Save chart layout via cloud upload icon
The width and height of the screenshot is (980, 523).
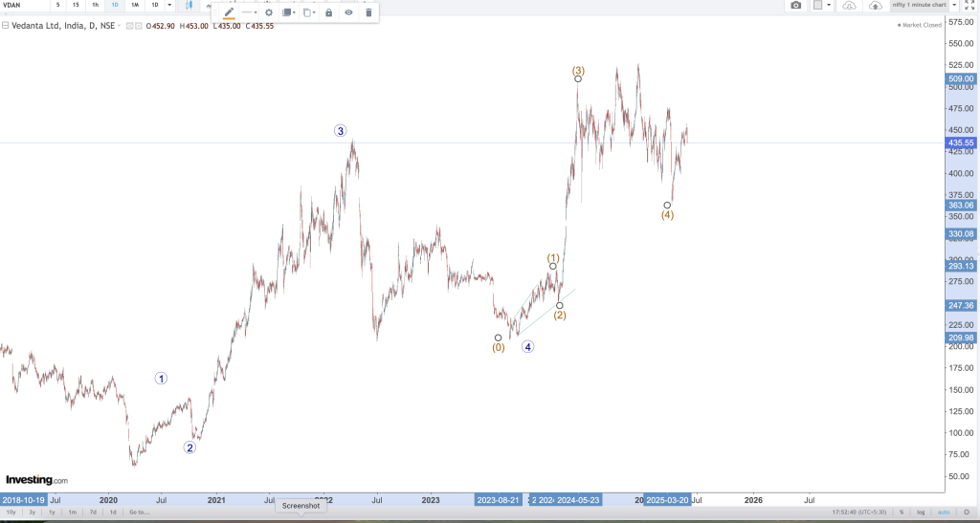point(876,5)
